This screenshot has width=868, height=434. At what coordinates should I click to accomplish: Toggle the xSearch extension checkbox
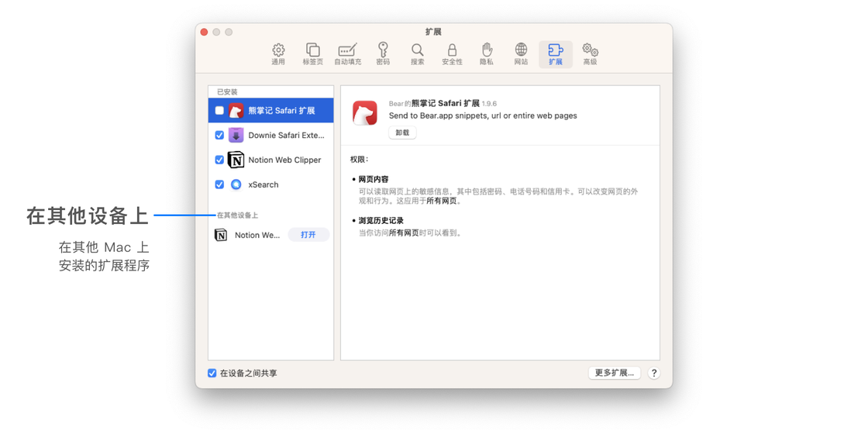pos(219,185)
